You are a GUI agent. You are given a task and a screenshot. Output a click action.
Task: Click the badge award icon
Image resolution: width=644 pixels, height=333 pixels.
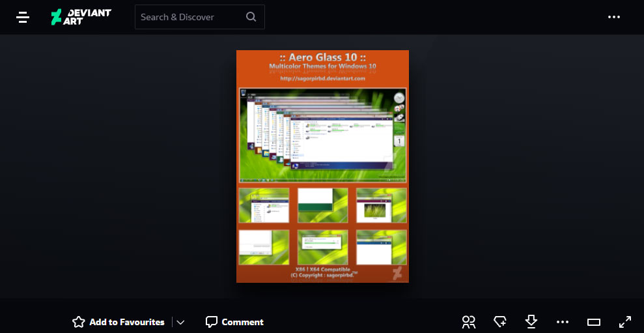click(500, 322)
